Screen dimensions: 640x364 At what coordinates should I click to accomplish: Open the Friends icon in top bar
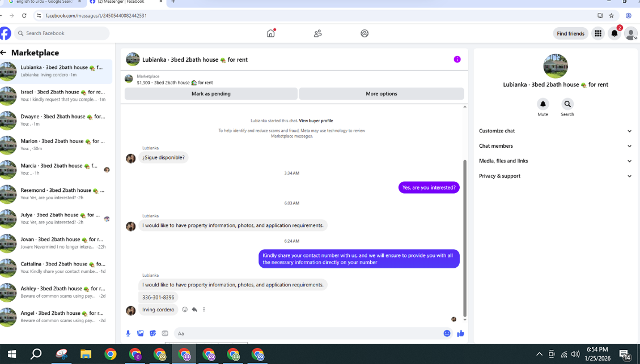(x=317, y=33)
